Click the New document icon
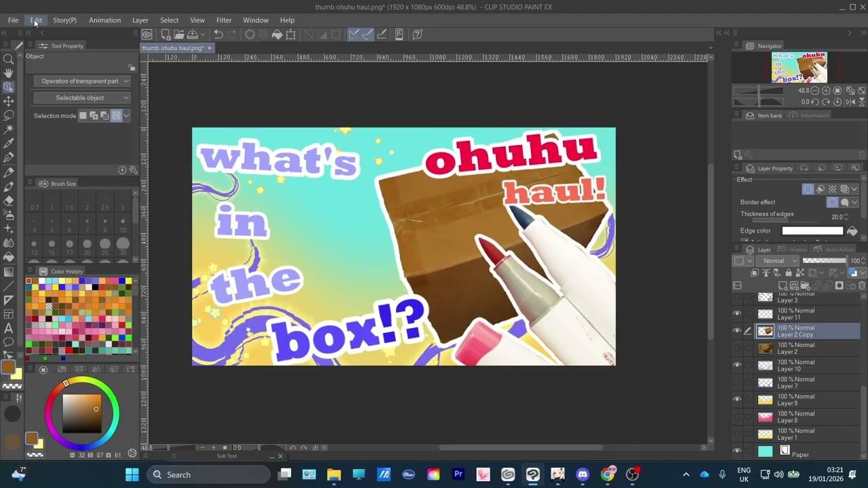Screen dimensions: 868x488 (165, 35)
